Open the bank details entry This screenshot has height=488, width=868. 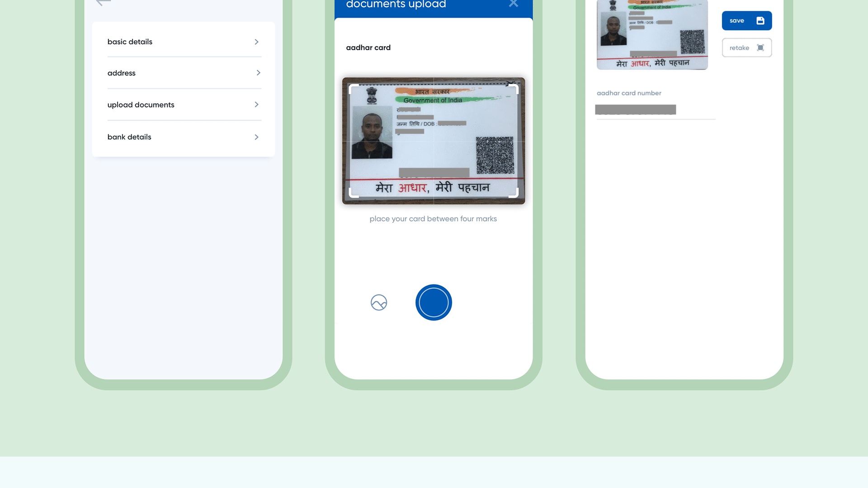click(x=184, y=137)
